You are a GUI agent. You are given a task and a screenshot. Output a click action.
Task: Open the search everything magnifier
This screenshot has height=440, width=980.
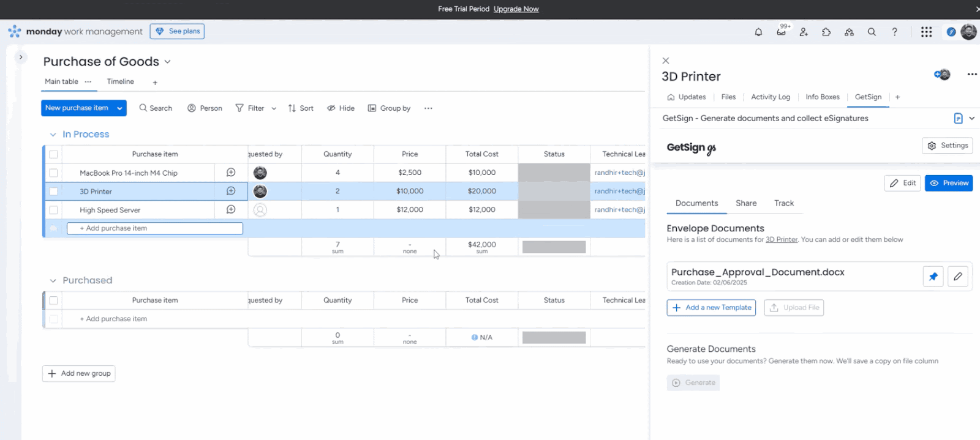872,32
